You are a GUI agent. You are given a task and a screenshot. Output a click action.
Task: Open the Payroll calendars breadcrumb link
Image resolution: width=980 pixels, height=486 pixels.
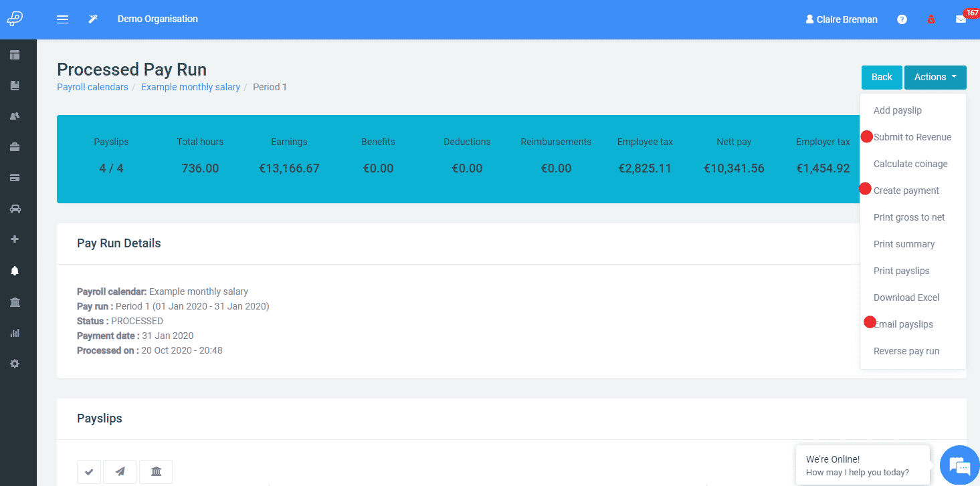click(x=92, y=87)
